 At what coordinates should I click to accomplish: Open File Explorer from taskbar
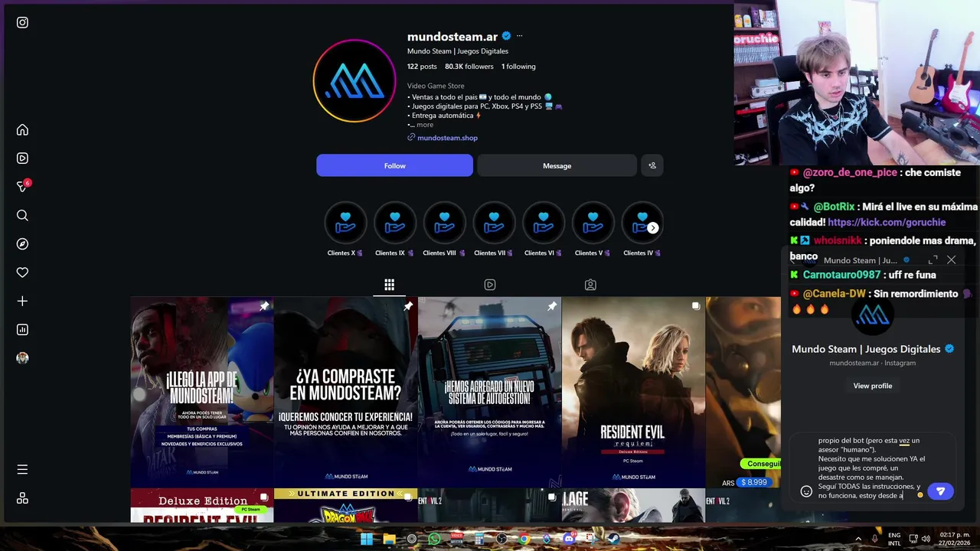(389, 539)
